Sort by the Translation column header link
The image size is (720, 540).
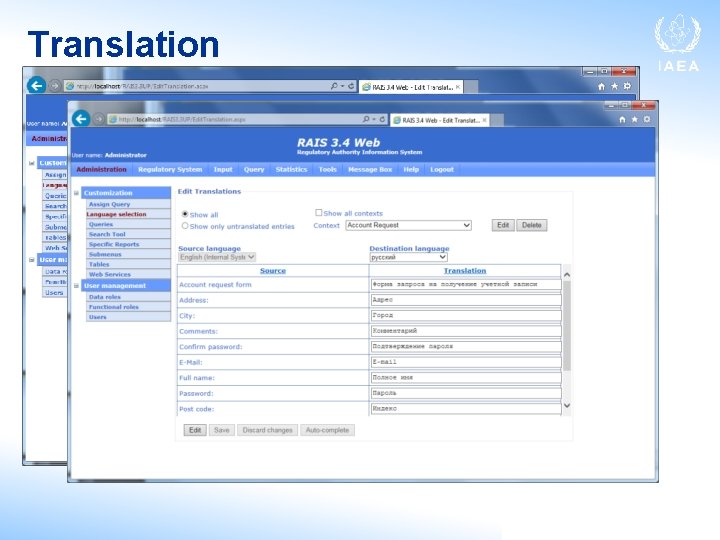coord(465,271)
